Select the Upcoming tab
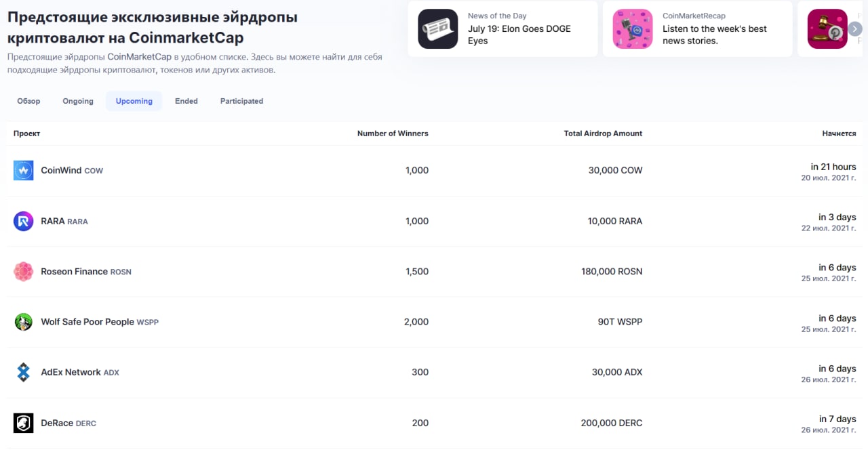Screen dimensions: 868x454 [x=134, y=101]
